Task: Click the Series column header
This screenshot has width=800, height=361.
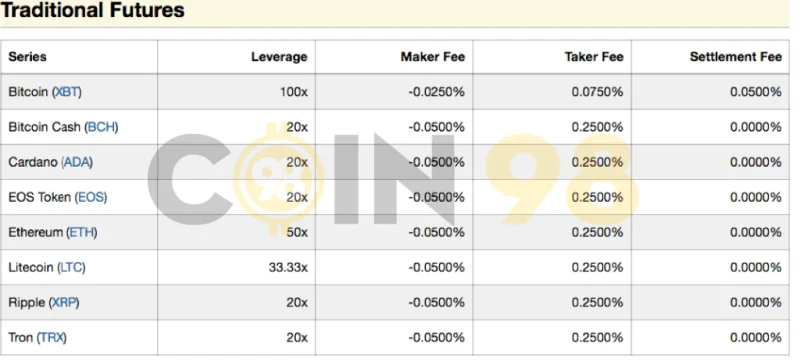Action: [28, 57]
